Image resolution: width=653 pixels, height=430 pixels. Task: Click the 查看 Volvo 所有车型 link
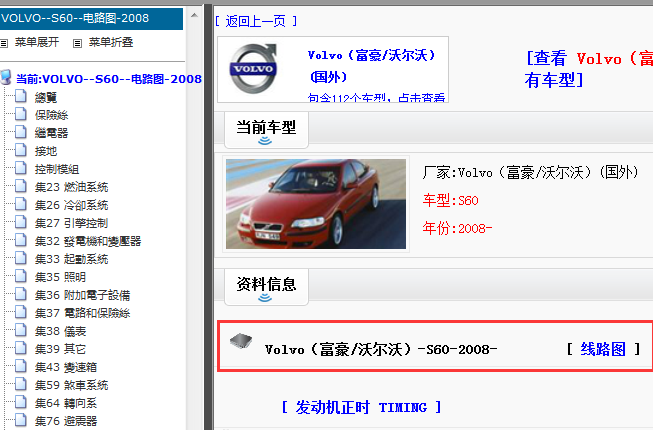click(x=588, y=69)
